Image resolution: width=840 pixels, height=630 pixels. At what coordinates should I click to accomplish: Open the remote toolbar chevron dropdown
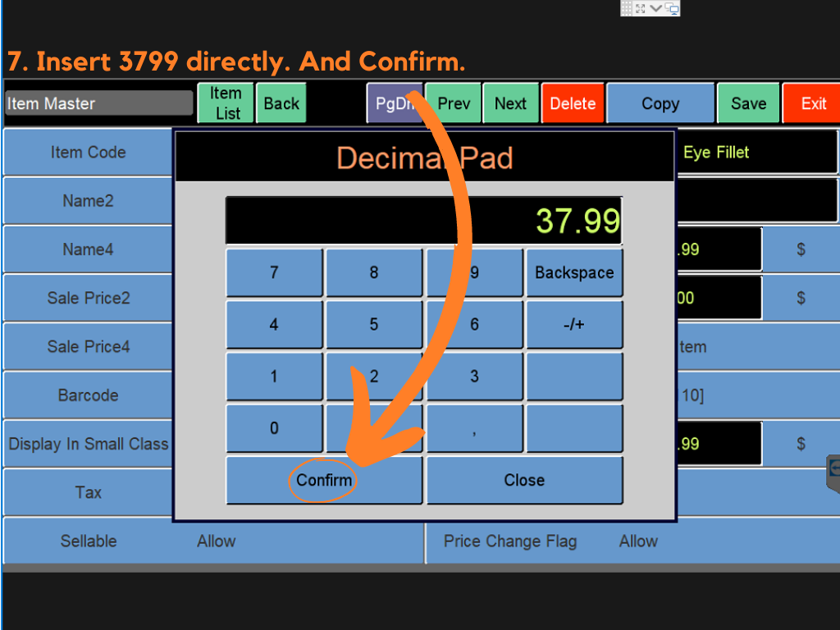click(x=656, y=8)
